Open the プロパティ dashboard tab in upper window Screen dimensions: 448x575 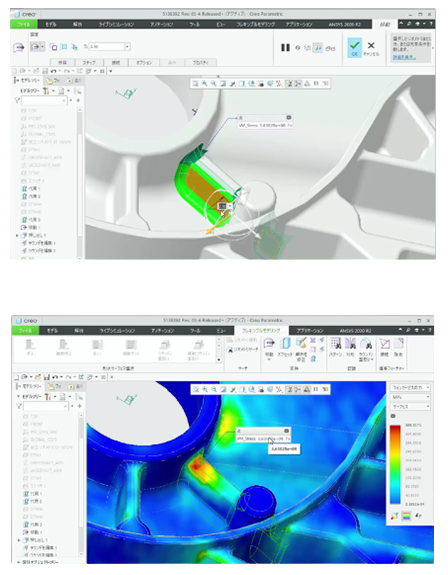201,63
